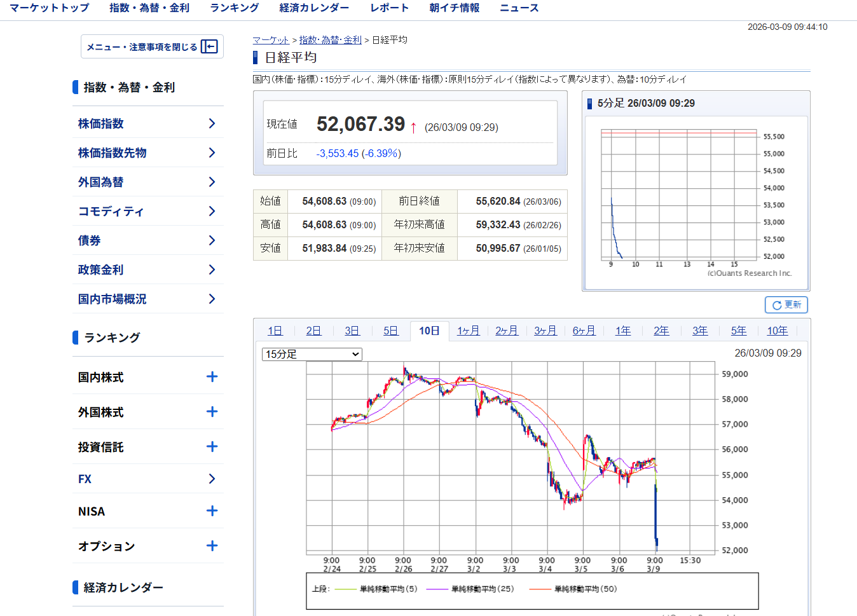Open the コモディティ sidebar link
This screenshot has height=616, width=857.
click(x=111, y=211)
